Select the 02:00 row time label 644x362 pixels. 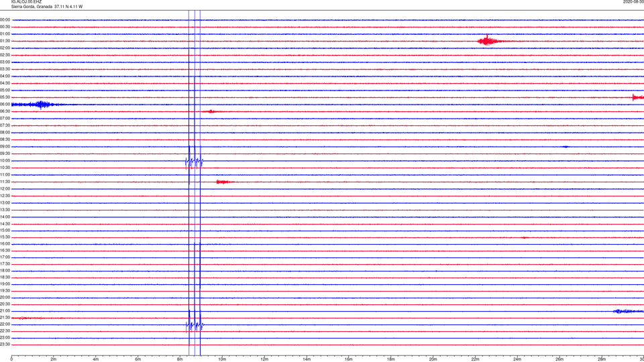pos(5,48)
